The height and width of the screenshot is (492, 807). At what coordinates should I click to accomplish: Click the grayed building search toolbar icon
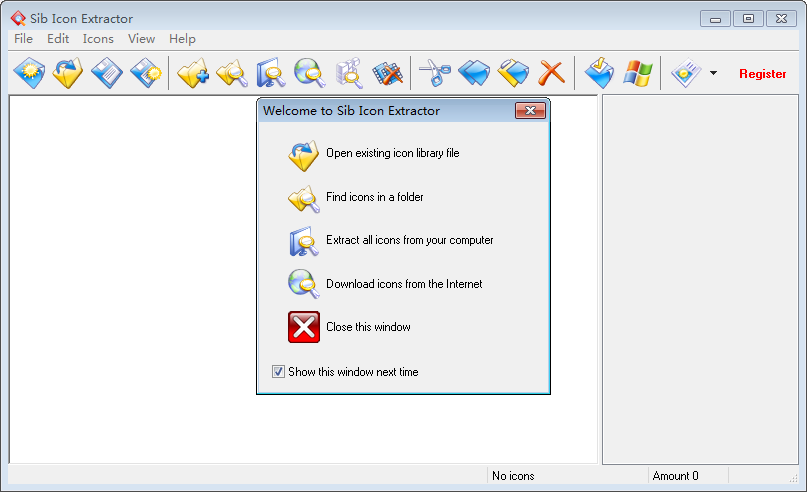(349, 73)
